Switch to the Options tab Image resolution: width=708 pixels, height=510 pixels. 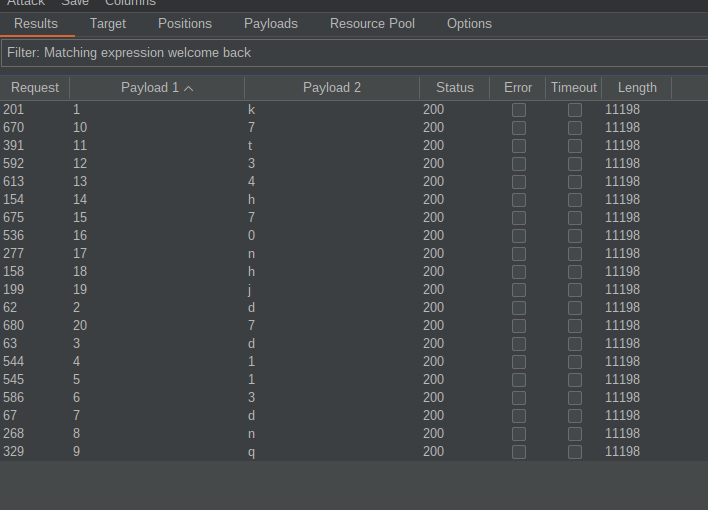pos(469,24)
